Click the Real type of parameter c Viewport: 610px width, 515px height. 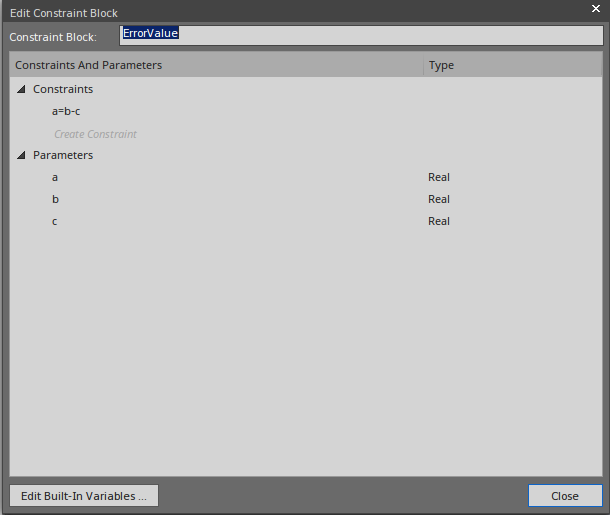coord(439,222)
